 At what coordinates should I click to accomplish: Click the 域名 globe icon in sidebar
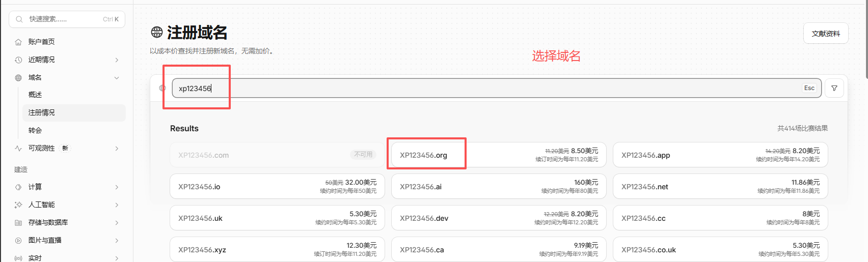tap(18, 77)
